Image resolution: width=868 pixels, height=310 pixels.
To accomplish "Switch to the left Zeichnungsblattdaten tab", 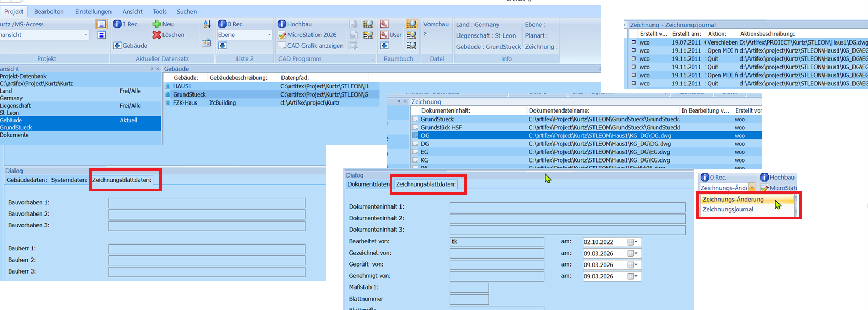I will tap(122, 180).
